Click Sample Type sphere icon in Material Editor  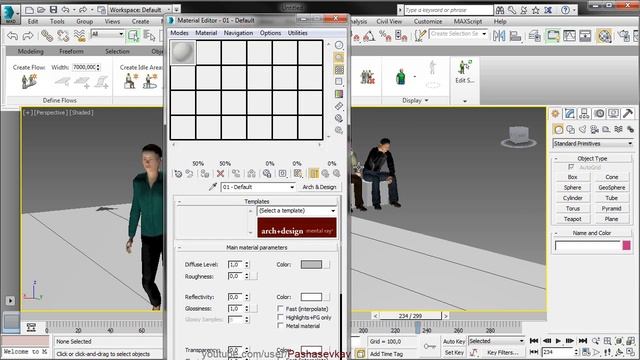tap(339, 45)
